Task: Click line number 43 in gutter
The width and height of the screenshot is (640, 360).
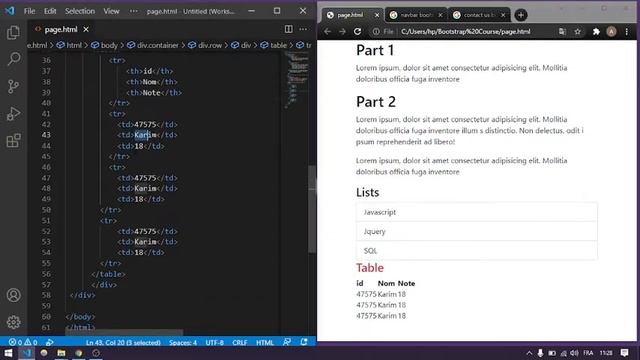Action: pyautogui.click(x=46, y=135)
